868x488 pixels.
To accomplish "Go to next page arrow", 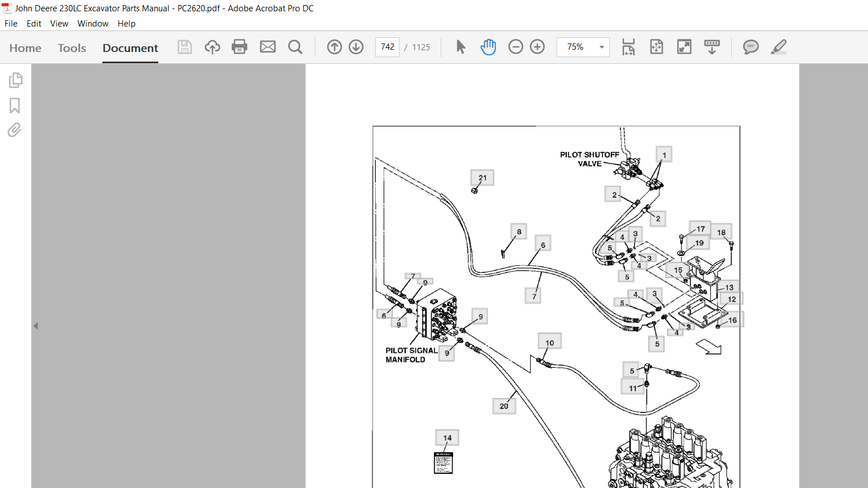I will point(356,47).
